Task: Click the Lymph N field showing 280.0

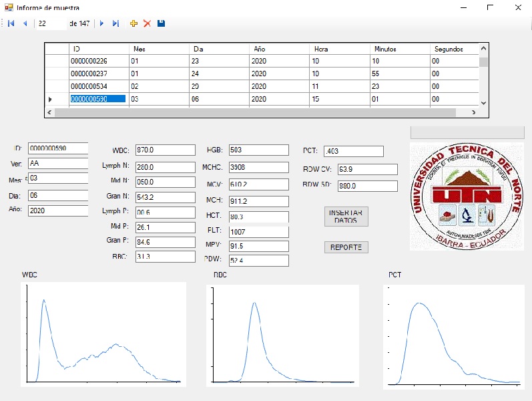Action: [166, 167]
